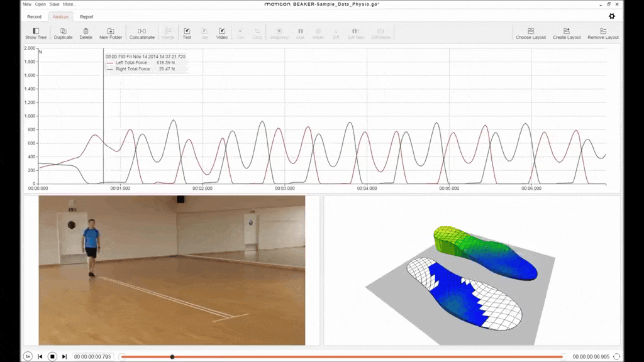Click the Remove Layout icon
The width and height of the screenshot is (644, 362).
(x=603, y=31)
